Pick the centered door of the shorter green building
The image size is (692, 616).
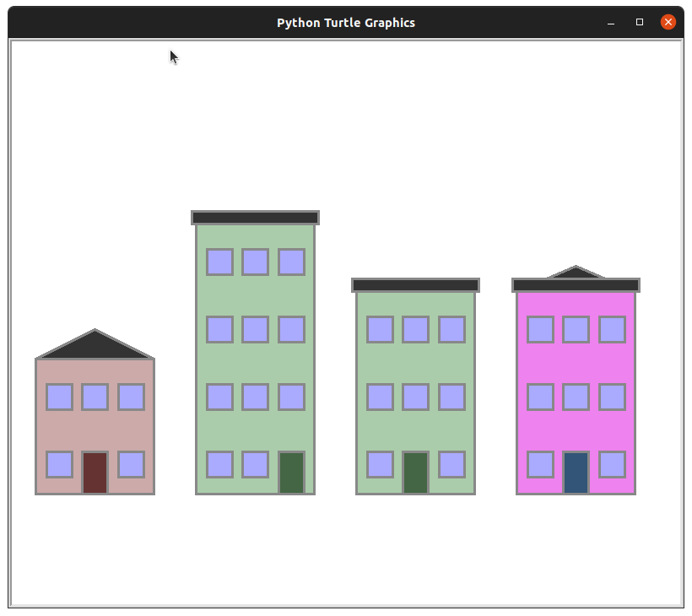tap(415, 473)
